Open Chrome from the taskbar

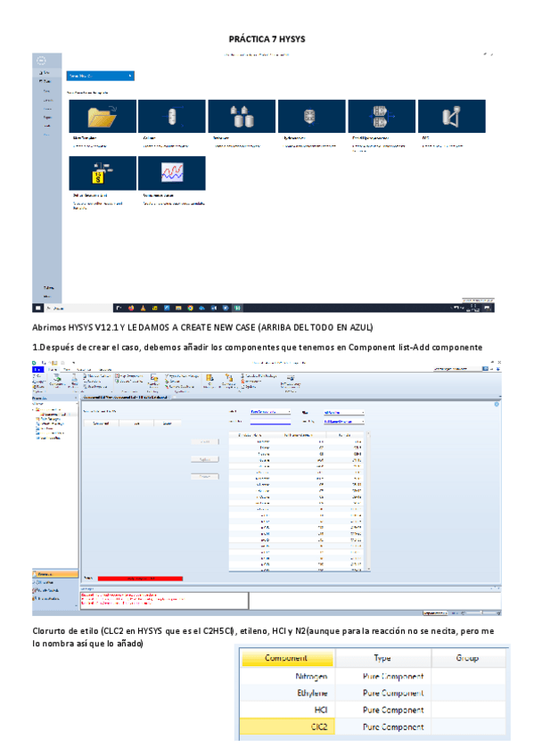(191, 308)
